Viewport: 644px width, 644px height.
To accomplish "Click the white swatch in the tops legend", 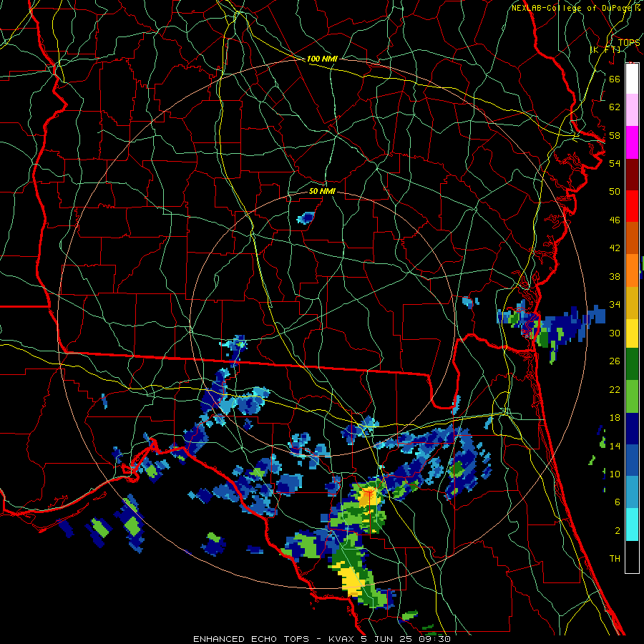I will pos(632,79).
